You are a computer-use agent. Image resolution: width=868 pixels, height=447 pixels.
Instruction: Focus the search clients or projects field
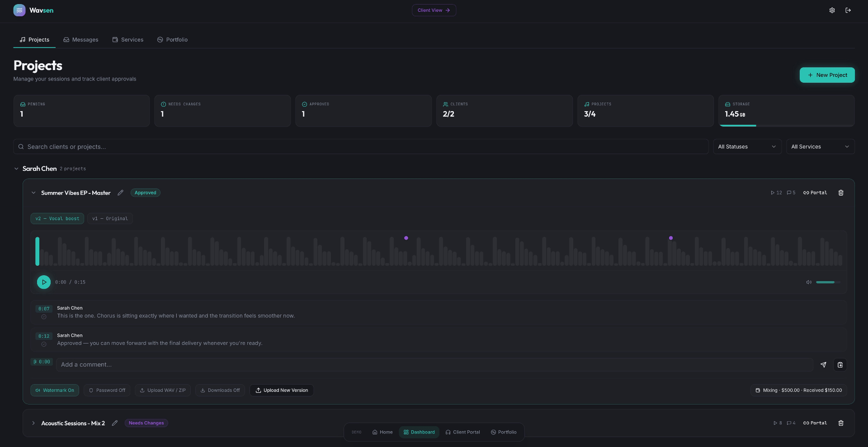click(361, 146)
